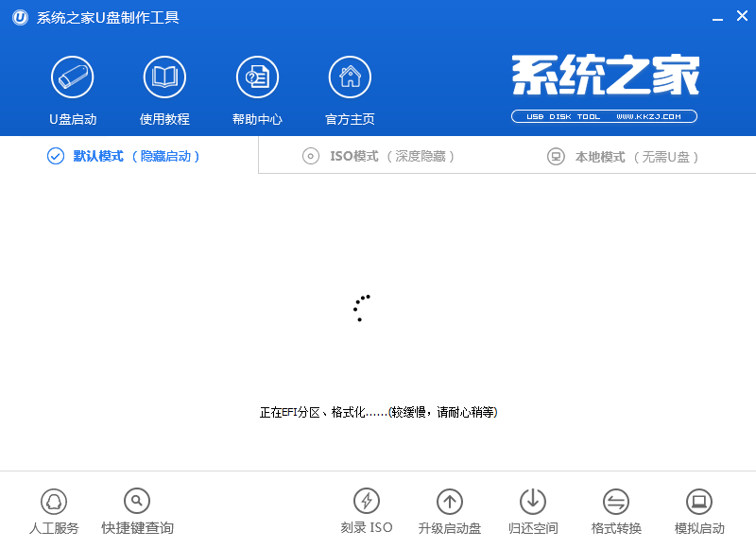Image resolution: width=756 pixels, height=548 pixels.
Task: Click the loading spinner in center panel
Action: click(x=360, y=308)
